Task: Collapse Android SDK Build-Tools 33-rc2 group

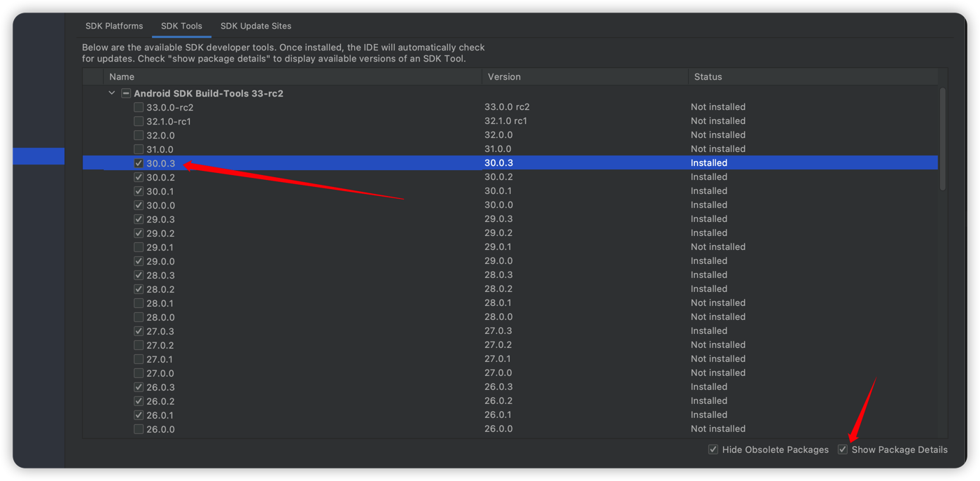Action: [x=111, y=93]
